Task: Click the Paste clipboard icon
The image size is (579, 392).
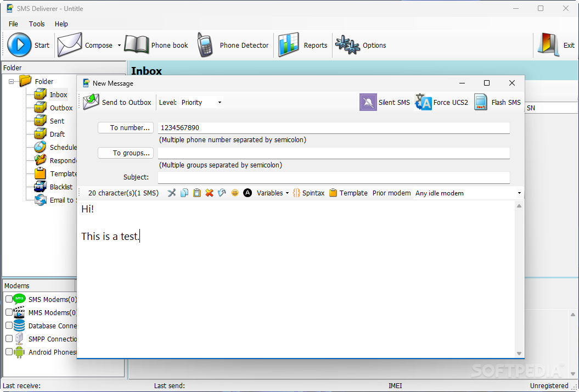Action: coord(197,193)
